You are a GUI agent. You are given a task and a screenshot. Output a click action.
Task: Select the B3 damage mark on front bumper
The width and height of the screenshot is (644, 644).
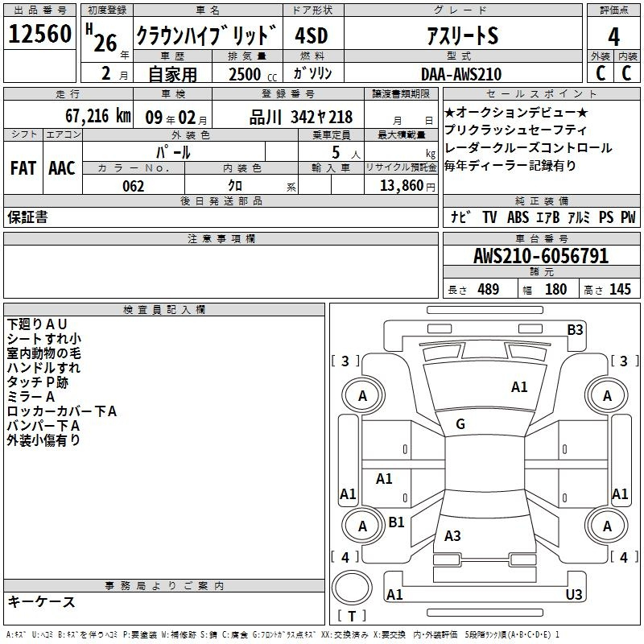(x=575, y=329)
